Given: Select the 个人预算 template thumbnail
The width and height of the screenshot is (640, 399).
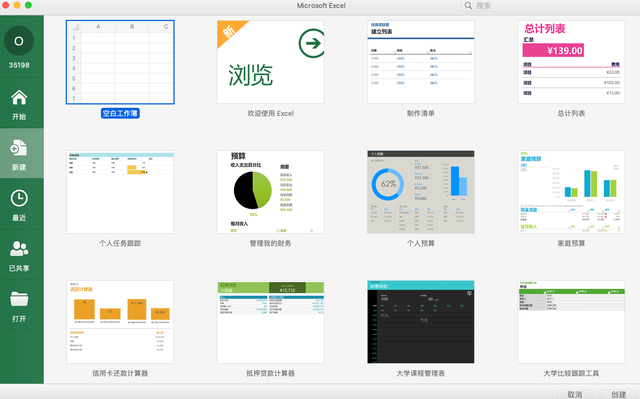Looking at the screenshot, I should (x=421, y=192).
